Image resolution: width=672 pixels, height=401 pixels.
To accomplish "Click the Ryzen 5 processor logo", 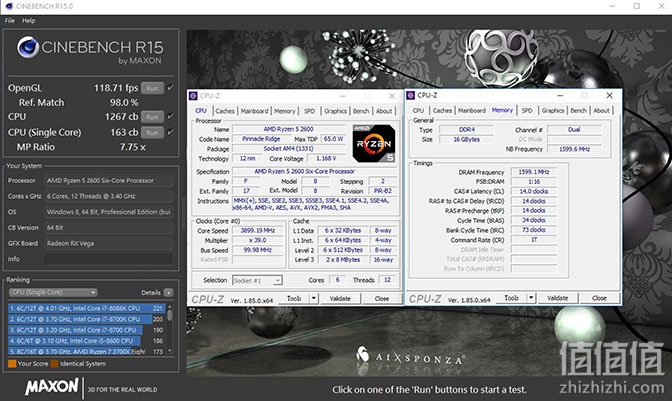I will 374,144.
